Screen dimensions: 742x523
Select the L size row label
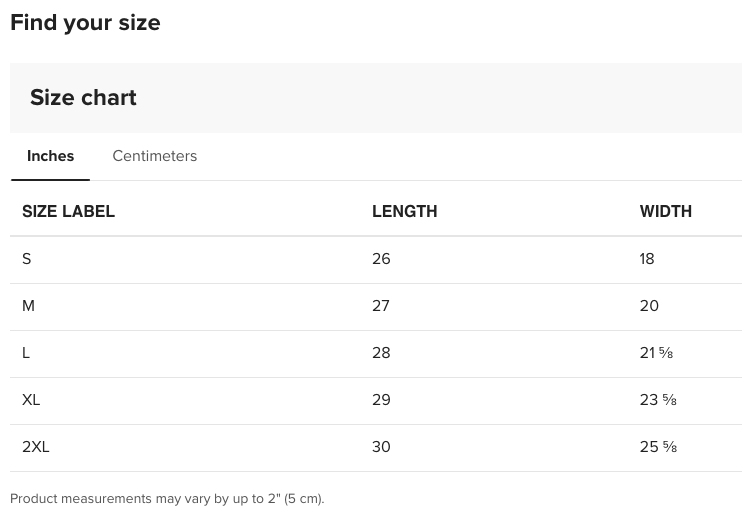tap(26, 353)
